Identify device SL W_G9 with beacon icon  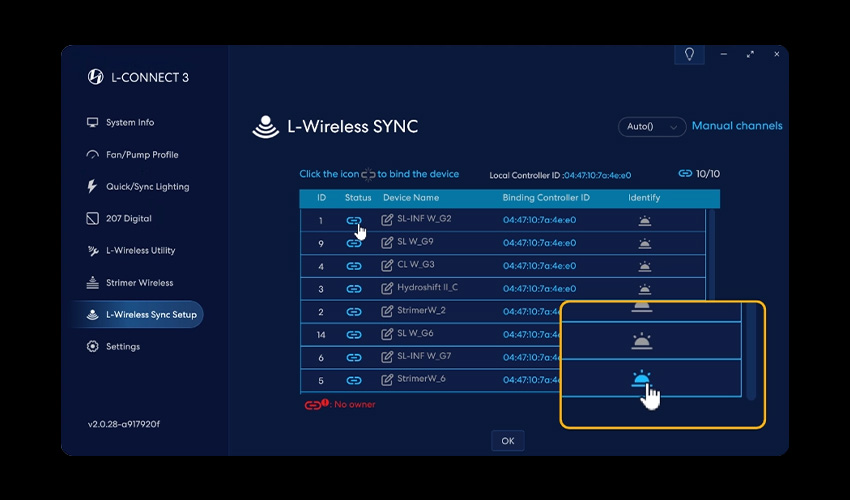click(645, 243)
